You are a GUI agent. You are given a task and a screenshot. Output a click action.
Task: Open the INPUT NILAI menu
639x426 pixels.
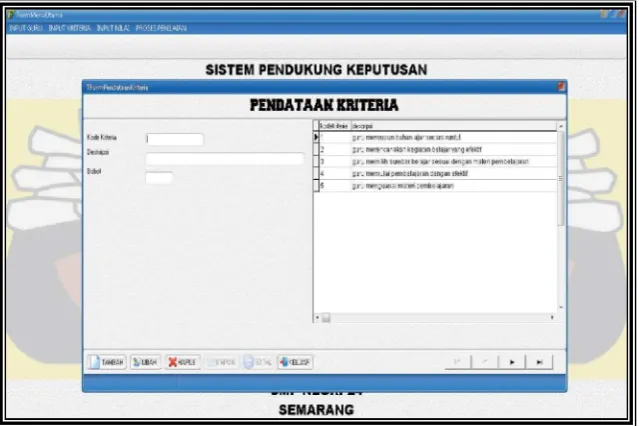click(113, 28)
